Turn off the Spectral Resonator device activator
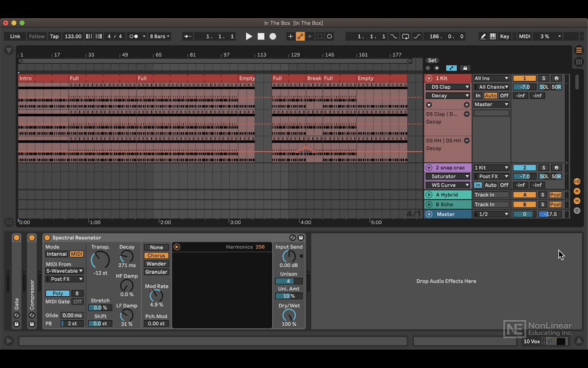The image size is (588, 368). point(47,238)
